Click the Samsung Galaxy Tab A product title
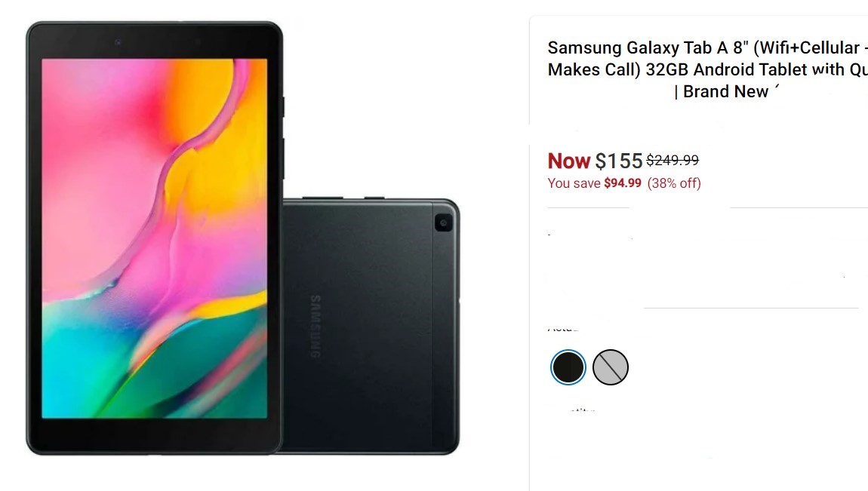The width and height of the screenshot is (868, 491). (707, 69)
